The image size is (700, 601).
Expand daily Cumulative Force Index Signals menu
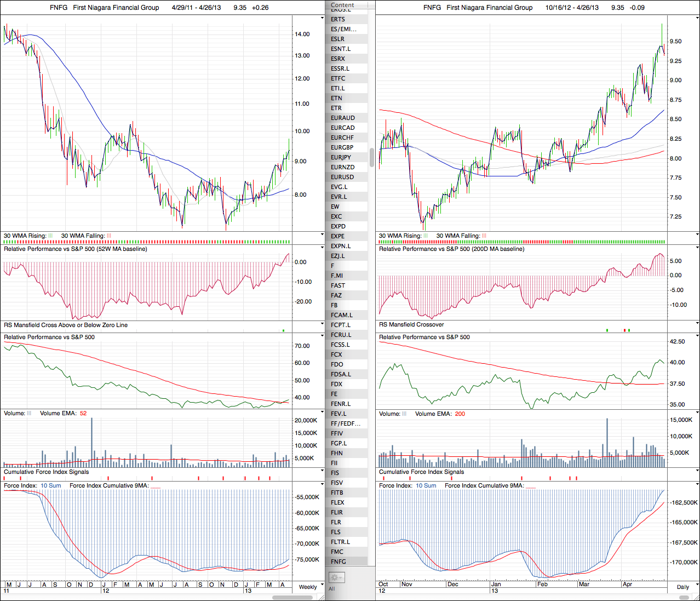(697, 471)
